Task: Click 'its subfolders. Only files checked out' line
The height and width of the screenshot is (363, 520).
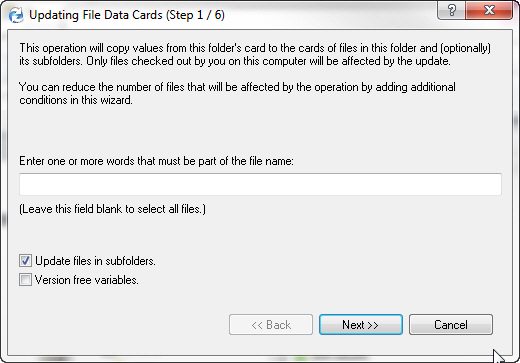Action: click(x=235, y=61)
